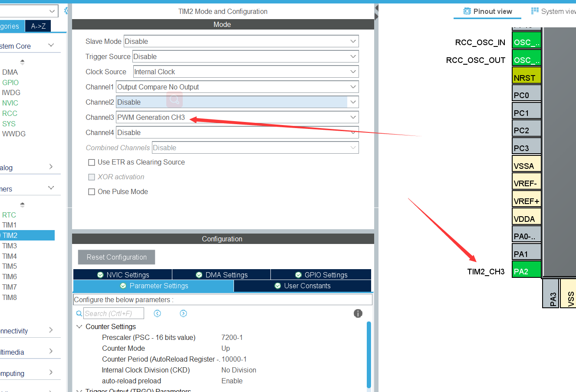Click the Prescaler value 7200-1
The width and height of the screenshot is (576, 392).
pos(232,337)
